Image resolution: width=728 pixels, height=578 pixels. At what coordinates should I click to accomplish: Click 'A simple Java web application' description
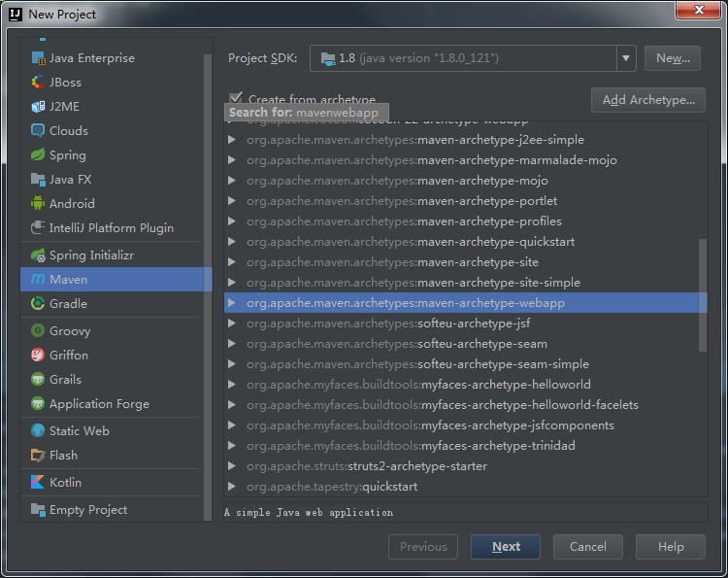[x=309, y=513]
